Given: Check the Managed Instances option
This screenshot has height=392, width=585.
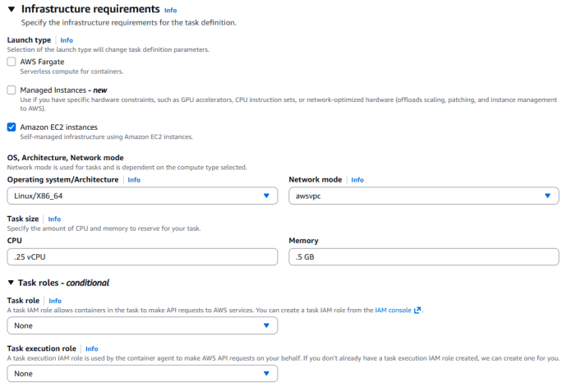Looking at the screenshot, I should (12, 90).
